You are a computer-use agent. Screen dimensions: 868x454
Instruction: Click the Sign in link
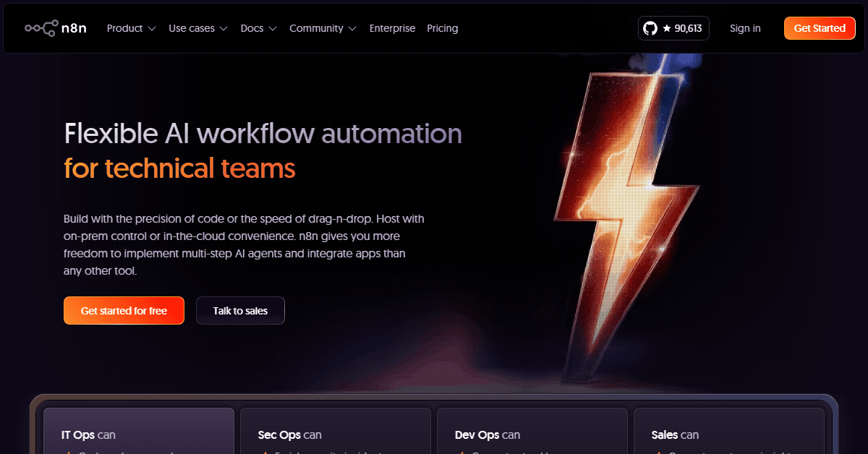tap(745, 28)
